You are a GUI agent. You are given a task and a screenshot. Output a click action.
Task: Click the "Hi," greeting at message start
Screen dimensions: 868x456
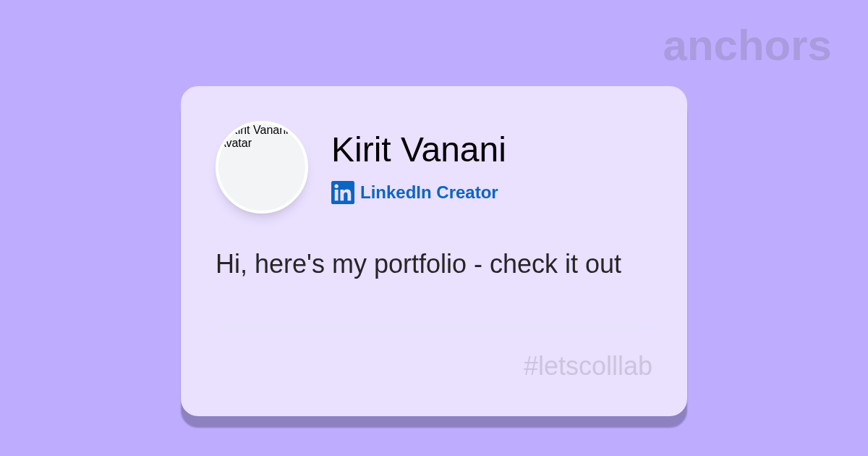231,264
